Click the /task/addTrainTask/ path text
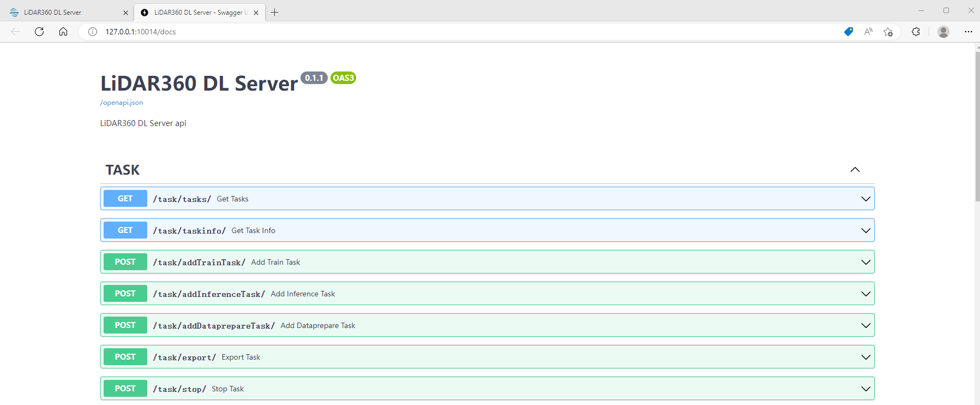The image size is (980, 405). [x=199, y=263]
